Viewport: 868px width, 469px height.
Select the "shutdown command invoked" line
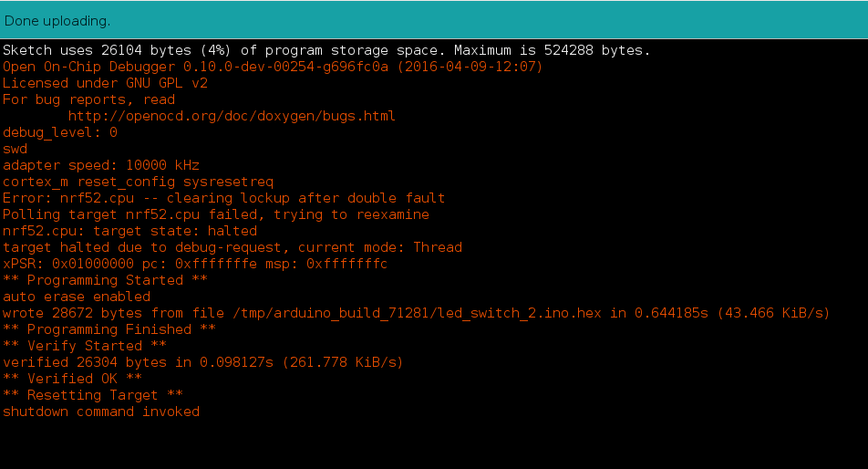[101, 412]
